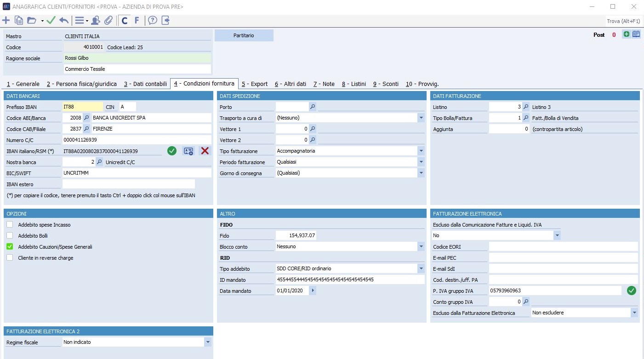644x359 pixels.
Task: Click the plus icon to add new record
Action: click(x=6, y=20)
